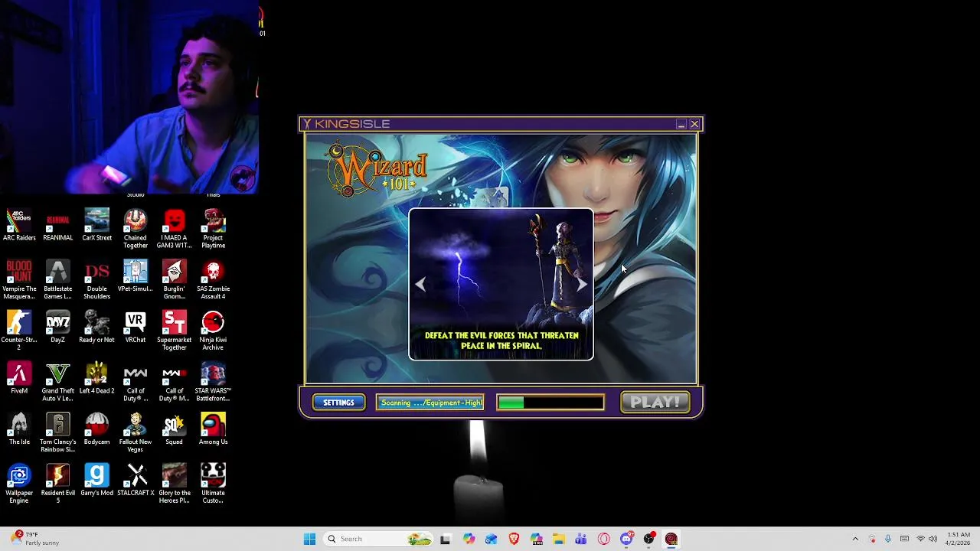The width and height of the screenshot is (980, 551).
Task: Launch Project Playtime from the desktop
Action: 213,229
